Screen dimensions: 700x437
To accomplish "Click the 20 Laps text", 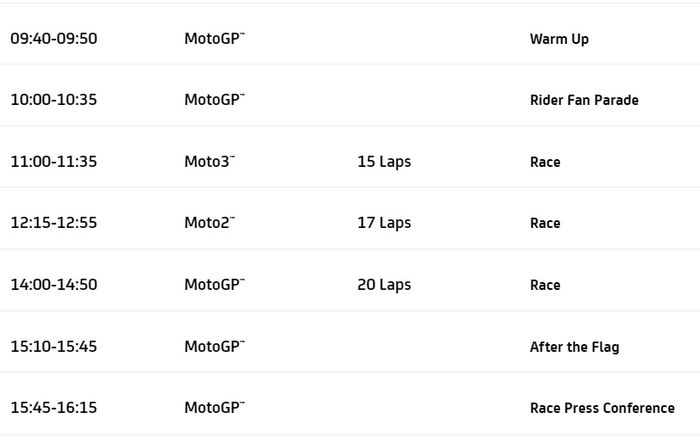I will (384, 285).
